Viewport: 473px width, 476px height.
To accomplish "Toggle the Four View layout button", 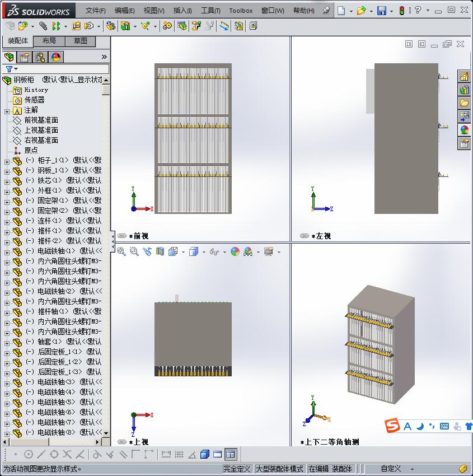I will point(231,455).
